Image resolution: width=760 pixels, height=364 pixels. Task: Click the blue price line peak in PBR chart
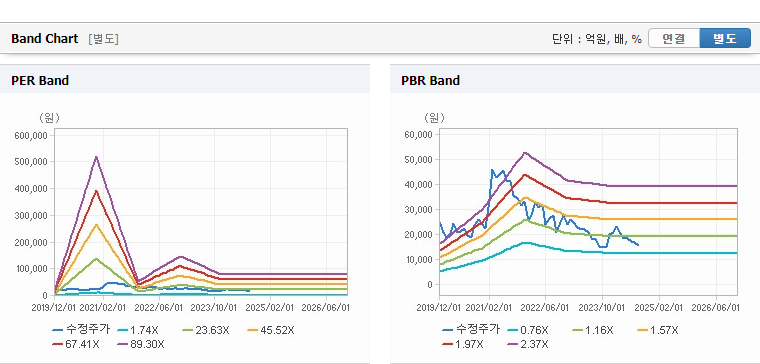coord(492,170)
